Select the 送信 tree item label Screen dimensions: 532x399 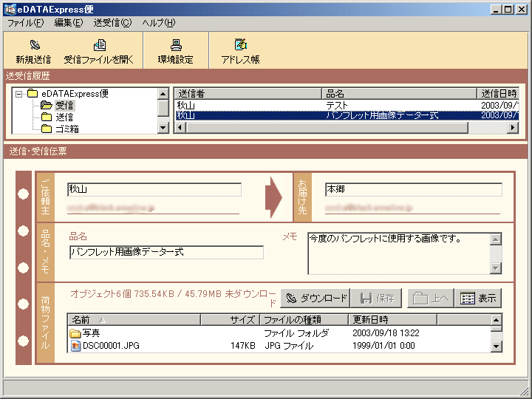(64, 117)
